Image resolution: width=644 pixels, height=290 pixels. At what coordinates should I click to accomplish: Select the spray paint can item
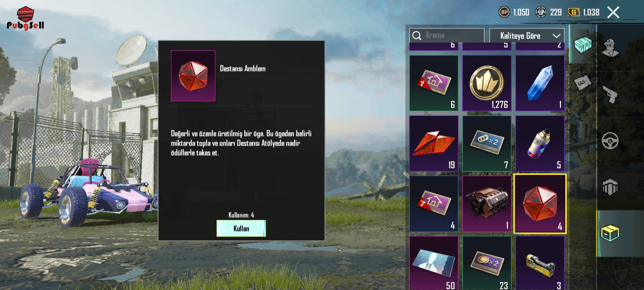tap(540, 143)
